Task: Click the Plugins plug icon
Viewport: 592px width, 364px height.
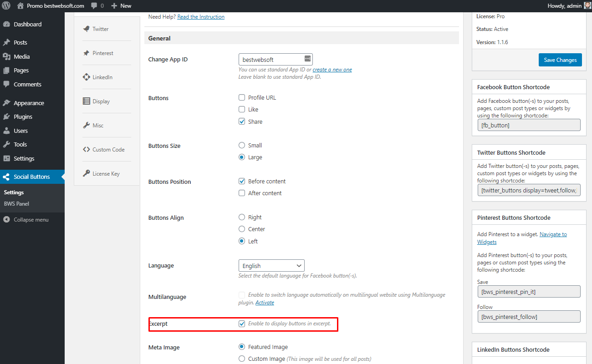Action: 6,116
